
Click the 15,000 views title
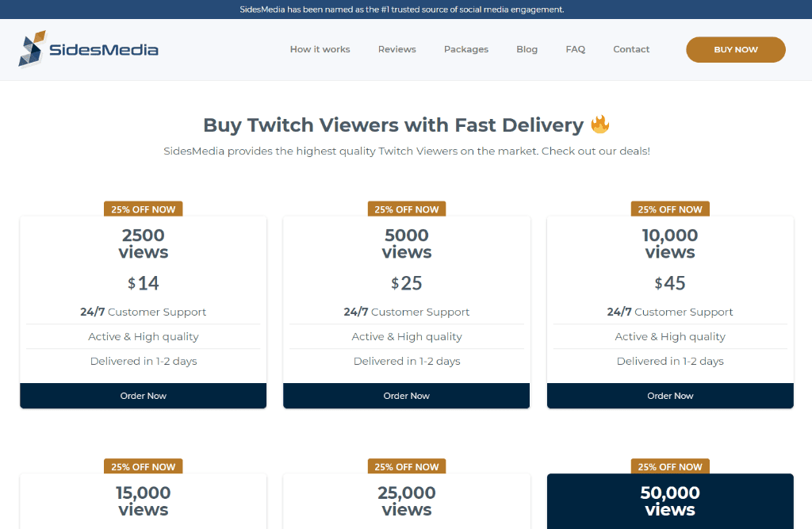[144, 501]
